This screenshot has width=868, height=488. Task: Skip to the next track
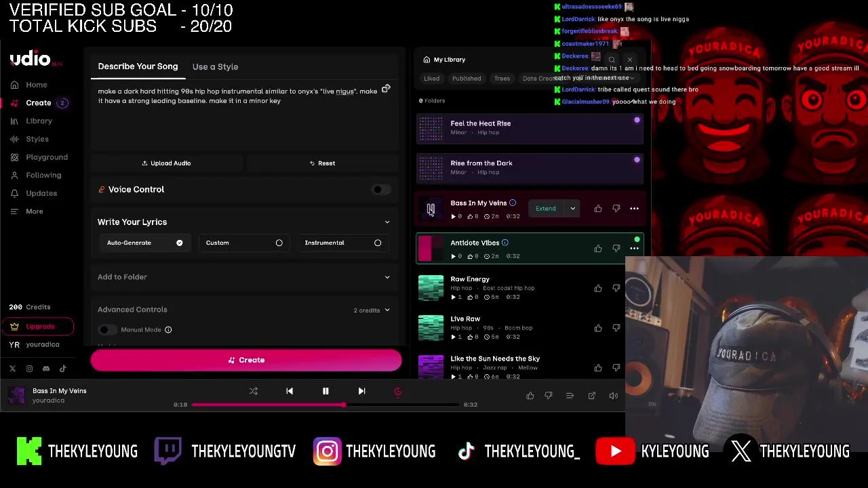361,391
